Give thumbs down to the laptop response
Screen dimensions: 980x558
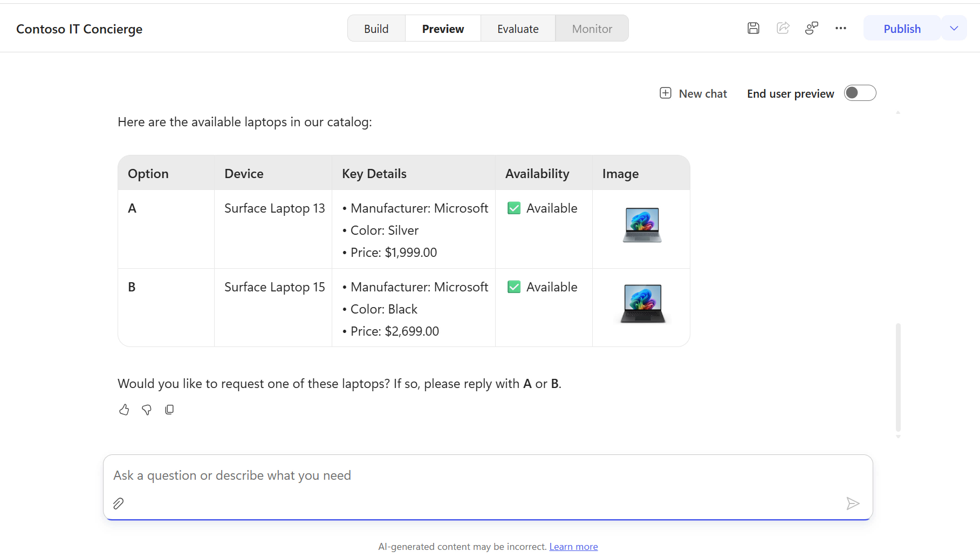coord(147,410)
